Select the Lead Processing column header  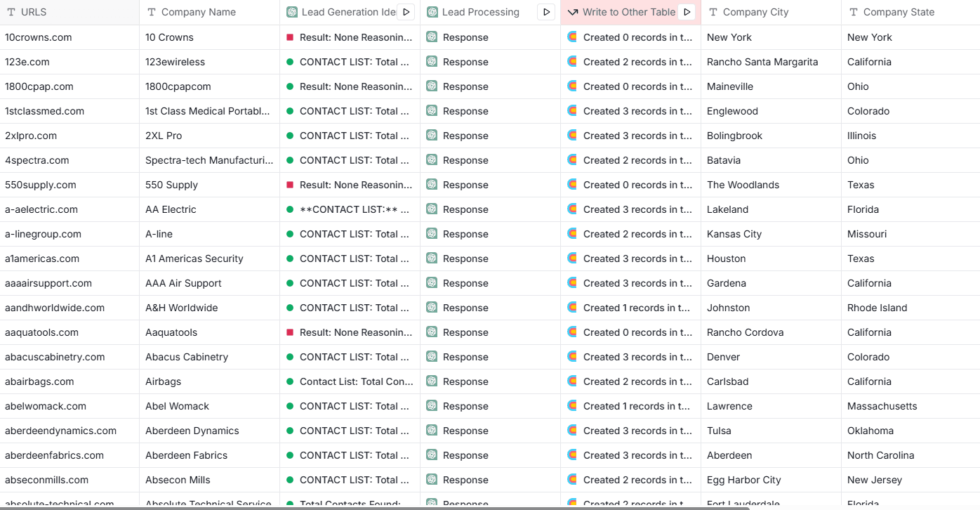(x=491, y=12)
